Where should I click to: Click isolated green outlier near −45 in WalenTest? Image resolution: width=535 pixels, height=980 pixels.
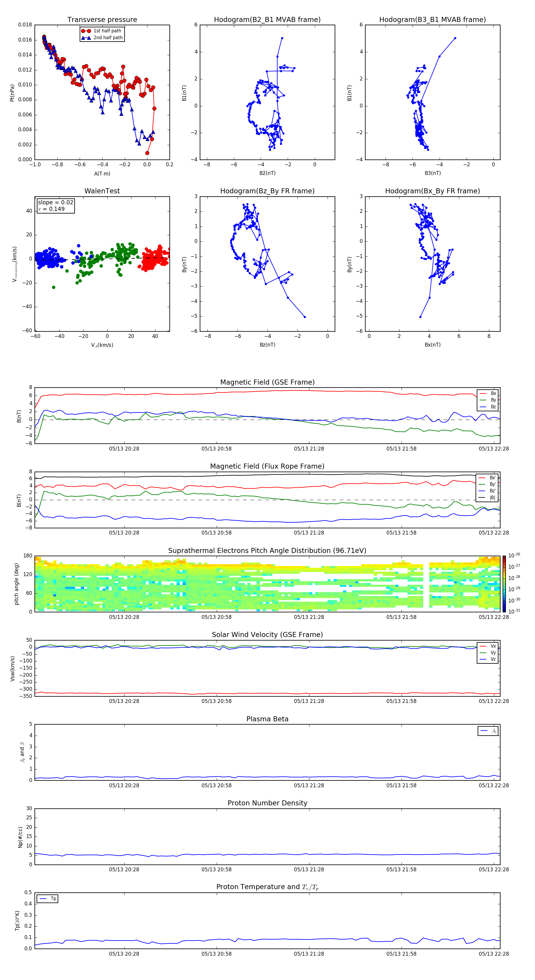pos(54,287)
